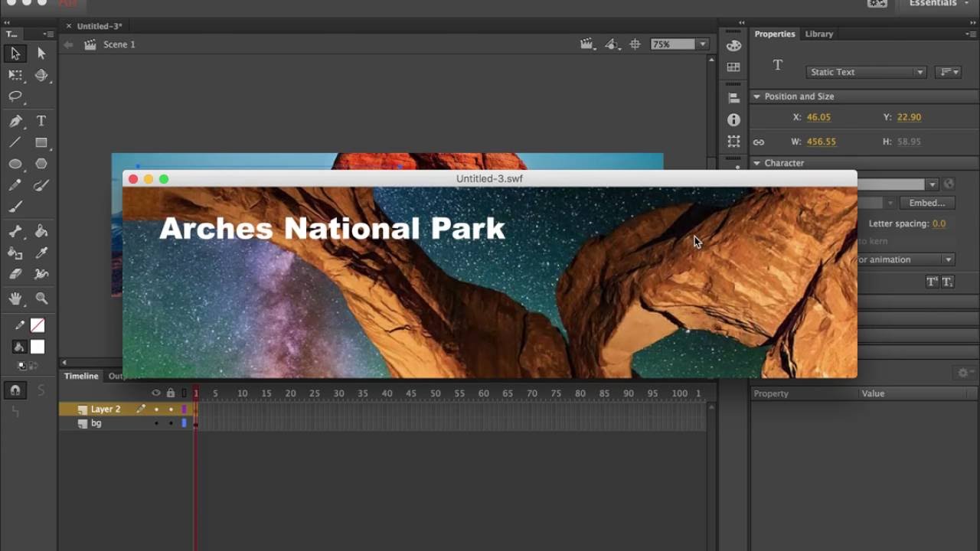Open the Properties panel options menu

(x=972, y=34)
